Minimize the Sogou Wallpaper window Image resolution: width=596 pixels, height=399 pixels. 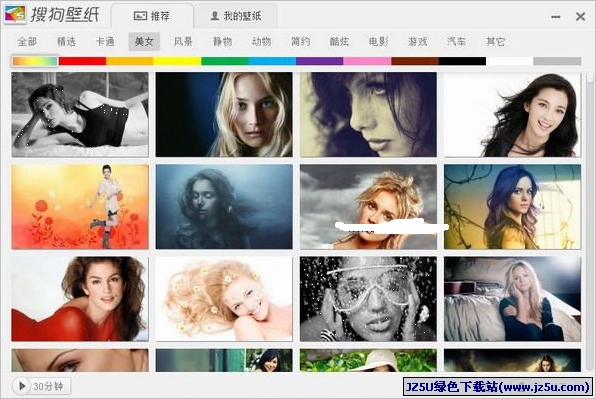tap(556, 17)
